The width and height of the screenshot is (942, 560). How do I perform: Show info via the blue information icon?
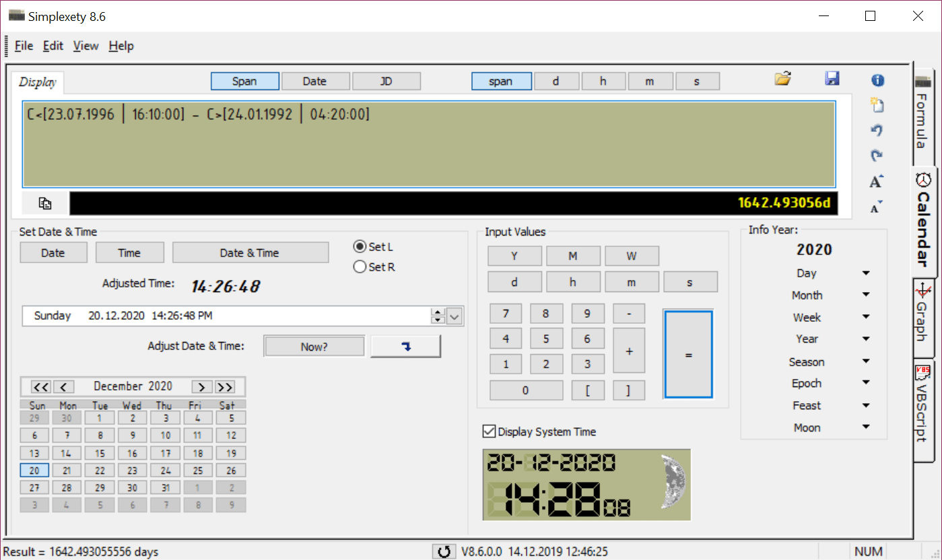(877, 81)
